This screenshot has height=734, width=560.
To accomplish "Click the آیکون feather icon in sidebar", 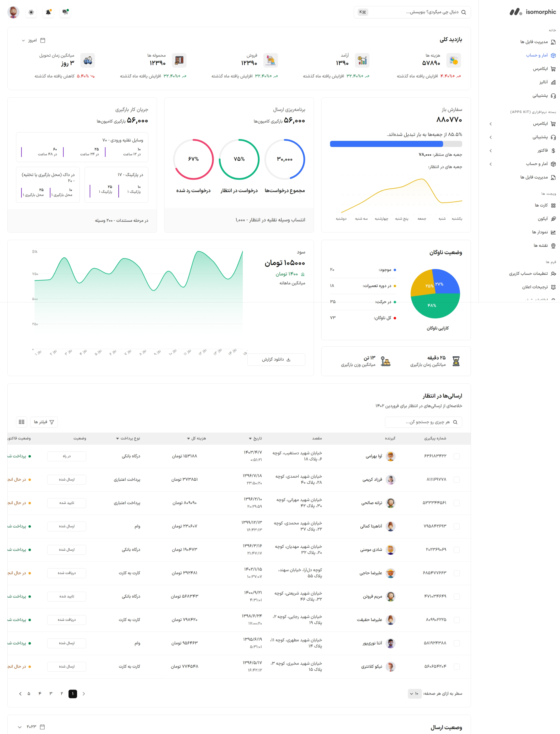I will (x=553, y=219).
